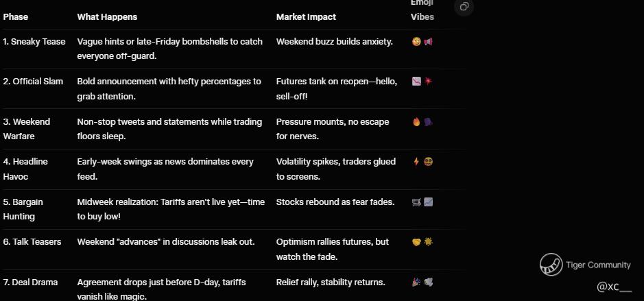
Task: Click the sun emoji in Talk Teasers row
Action: click(x=428, y=242)
